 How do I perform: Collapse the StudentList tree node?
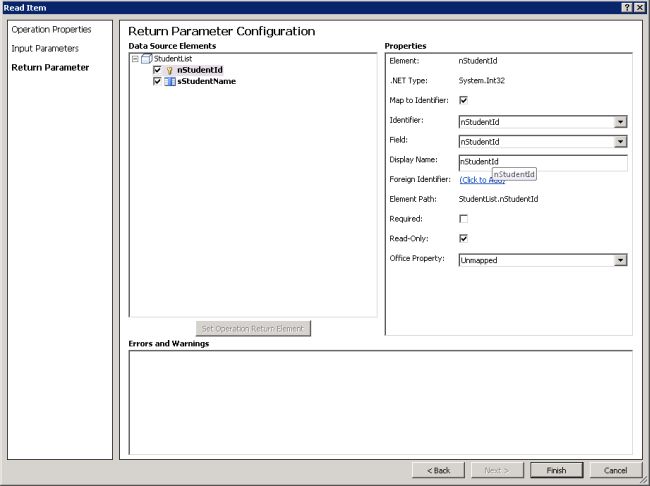pyautogui.click(x=135, y=59)
